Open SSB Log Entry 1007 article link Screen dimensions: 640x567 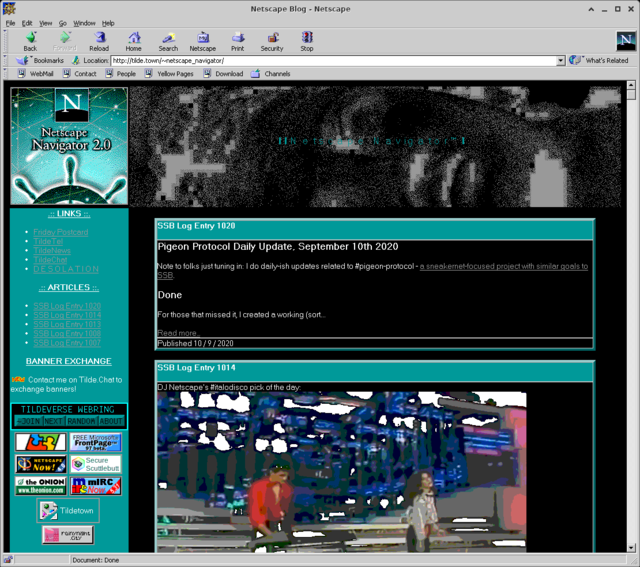[67, 343]
